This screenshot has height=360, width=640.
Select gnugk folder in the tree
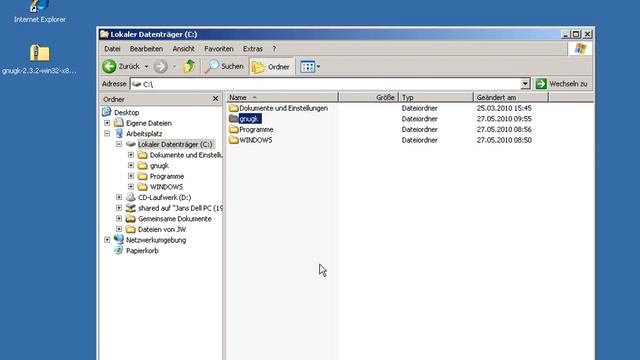click(x=159, y=166)
